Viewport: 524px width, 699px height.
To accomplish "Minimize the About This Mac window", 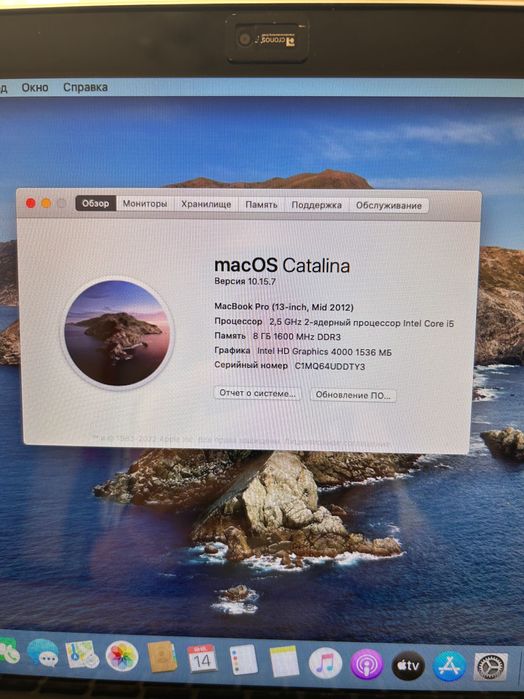I will [x=46, y=203].
